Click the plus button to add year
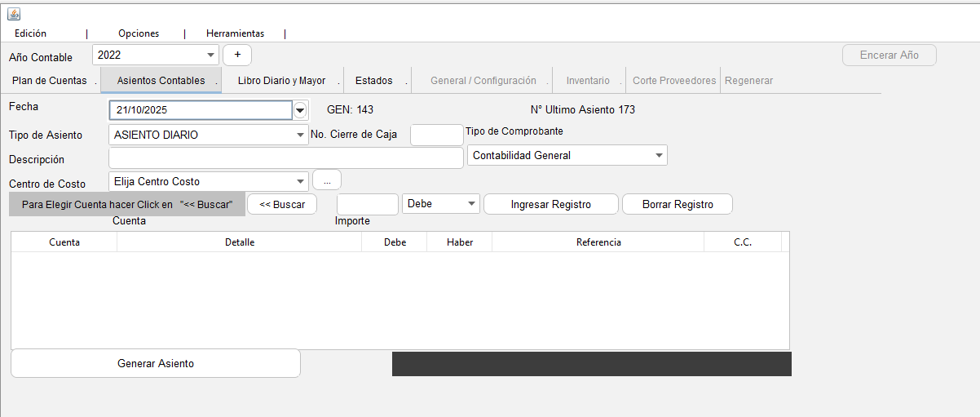This screenshot has width=980, height=417. point(237,55)
